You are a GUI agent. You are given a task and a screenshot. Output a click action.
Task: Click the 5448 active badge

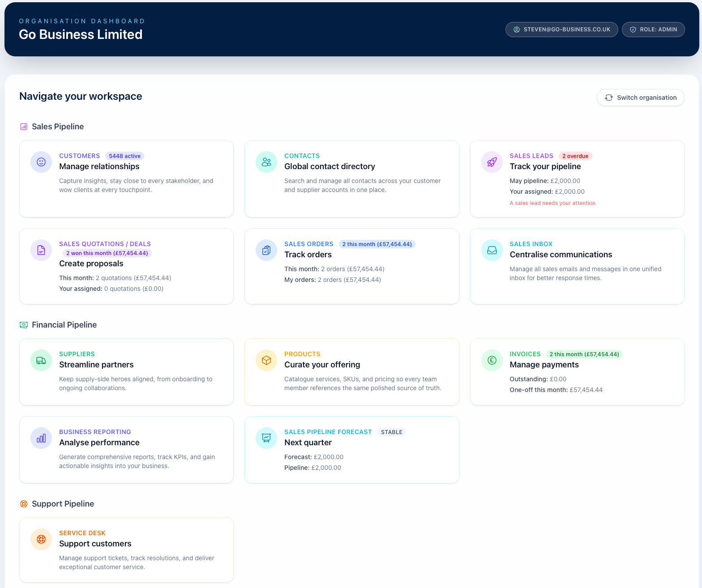click(124, 156)
